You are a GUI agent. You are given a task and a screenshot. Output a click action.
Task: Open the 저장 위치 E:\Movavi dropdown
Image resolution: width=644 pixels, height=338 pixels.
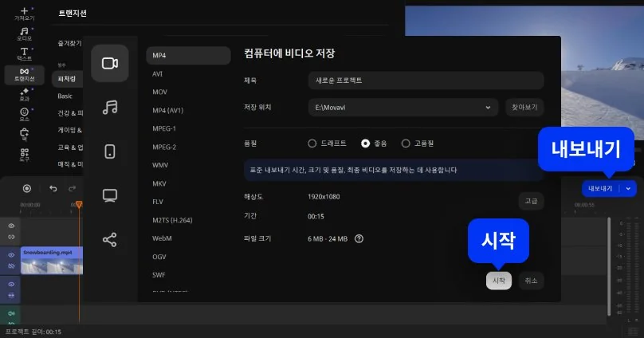403,108
